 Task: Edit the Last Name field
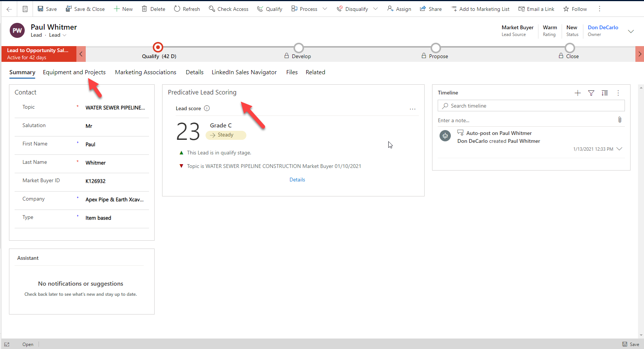pyautogui.click(x=115, y=163)
